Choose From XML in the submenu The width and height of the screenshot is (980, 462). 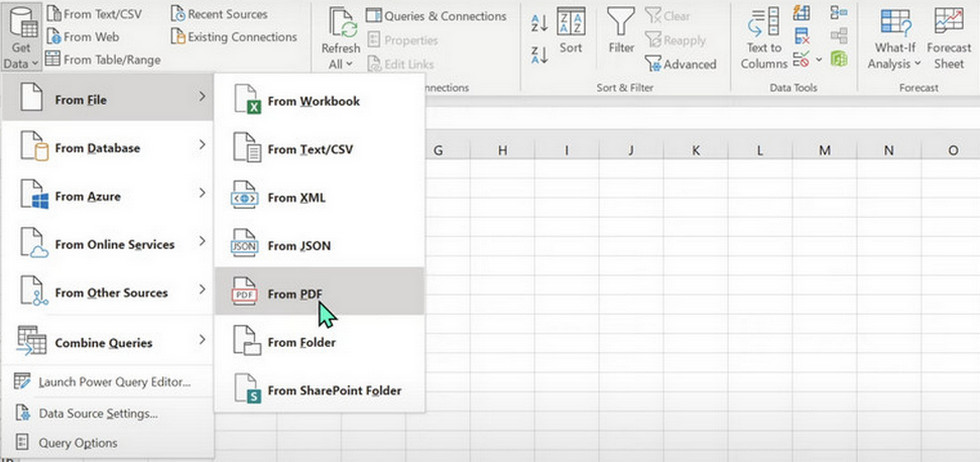click(319, 197)
